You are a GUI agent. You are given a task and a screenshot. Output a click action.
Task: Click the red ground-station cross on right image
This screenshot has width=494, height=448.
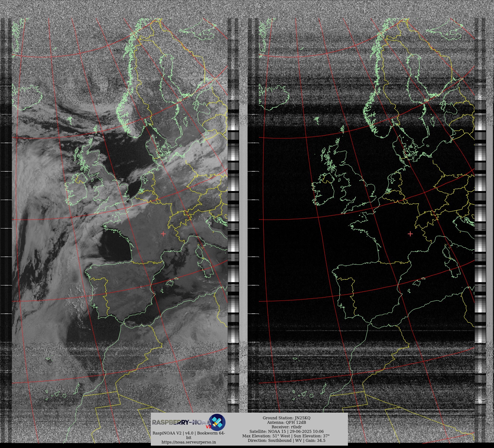pos(410,234)
